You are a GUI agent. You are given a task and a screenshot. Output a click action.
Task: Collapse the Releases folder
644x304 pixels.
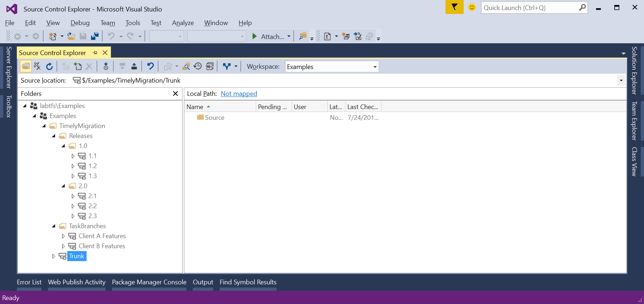tap(54, 136)
